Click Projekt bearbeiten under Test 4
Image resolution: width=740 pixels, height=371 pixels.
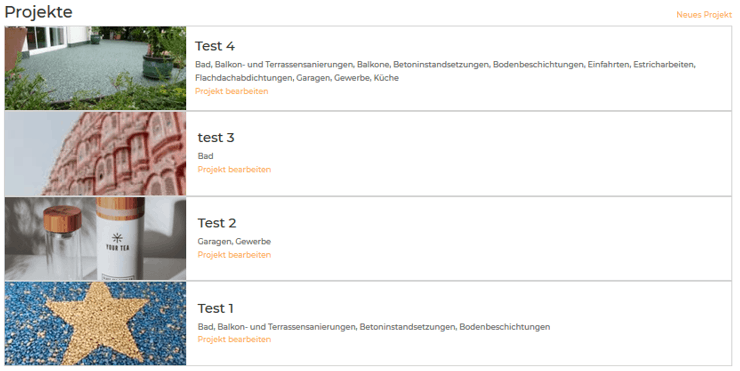coord(231,91)
